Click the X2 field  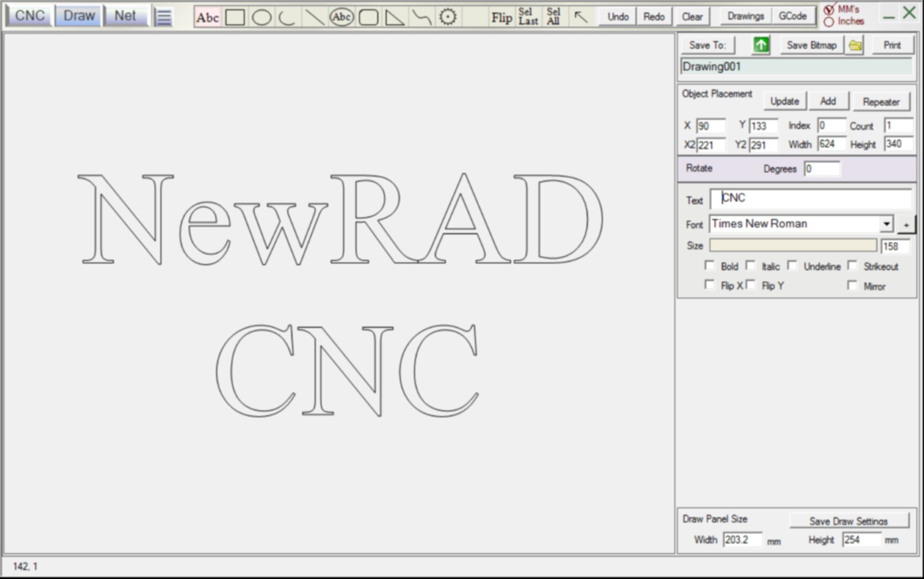(711, 145)
